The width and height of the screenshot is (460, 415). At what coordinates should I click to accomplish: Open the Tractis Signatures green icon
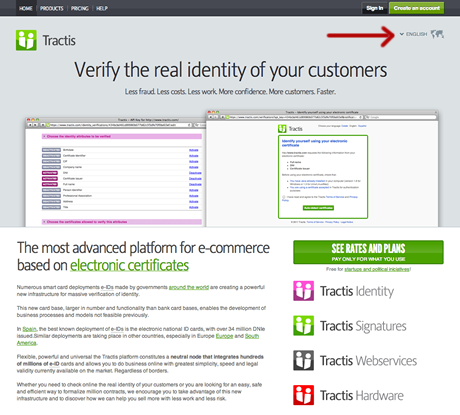coord(303,326)
